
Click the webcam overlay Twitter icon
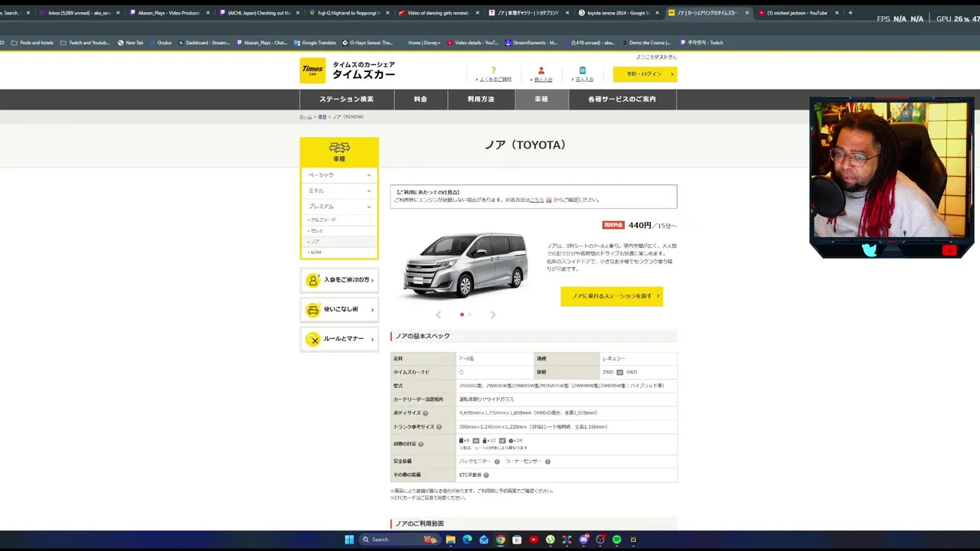pyautogui.click(x=869, y=249)
